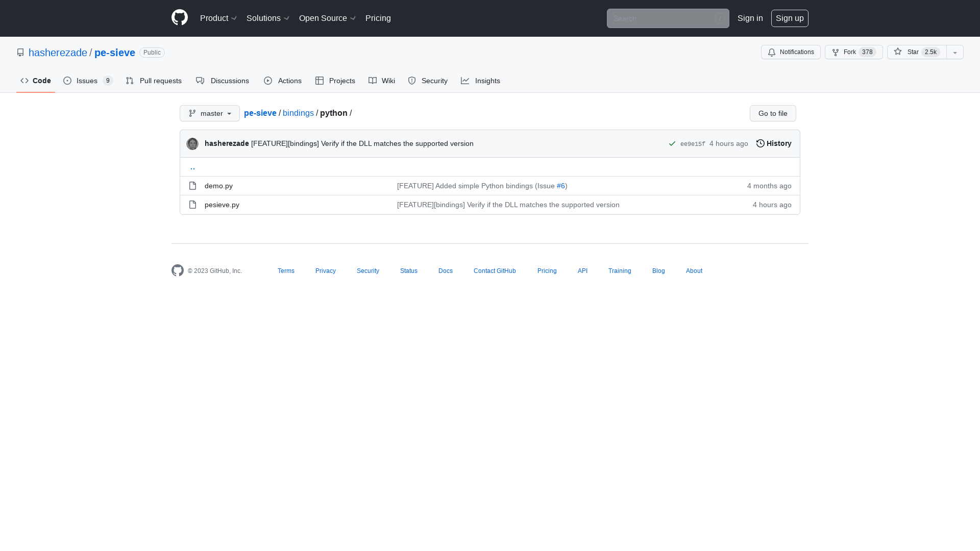Click the file icon for pesieve.py
Viewport: 980px width, 551px height.
pyautogui.click(x=192, y=205)
